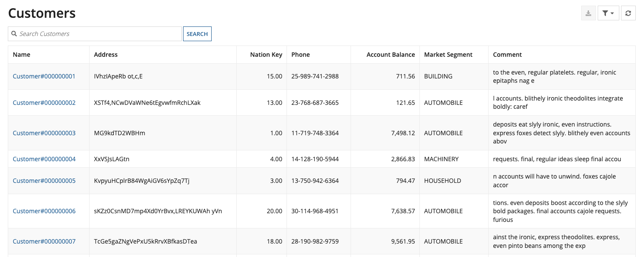Click account balance 9,561.95

(403, 241)
